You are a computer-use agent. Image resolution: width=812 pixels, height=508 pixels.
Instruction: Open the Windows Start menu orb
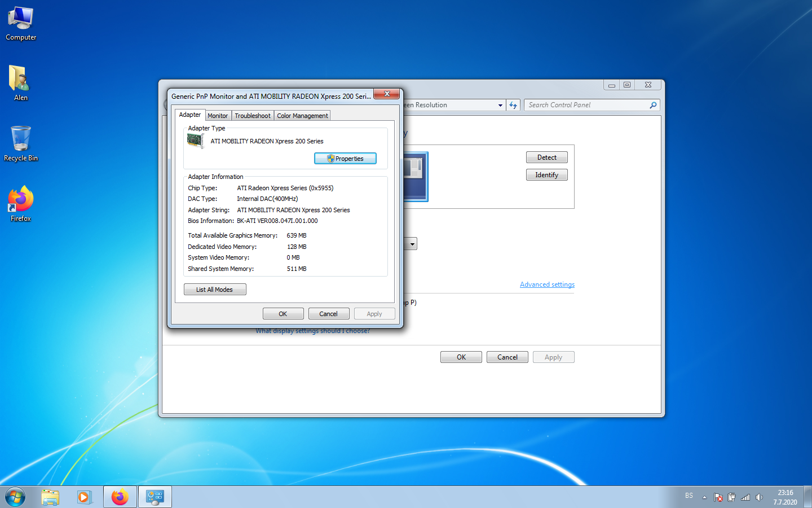click(x=15, y=497)
